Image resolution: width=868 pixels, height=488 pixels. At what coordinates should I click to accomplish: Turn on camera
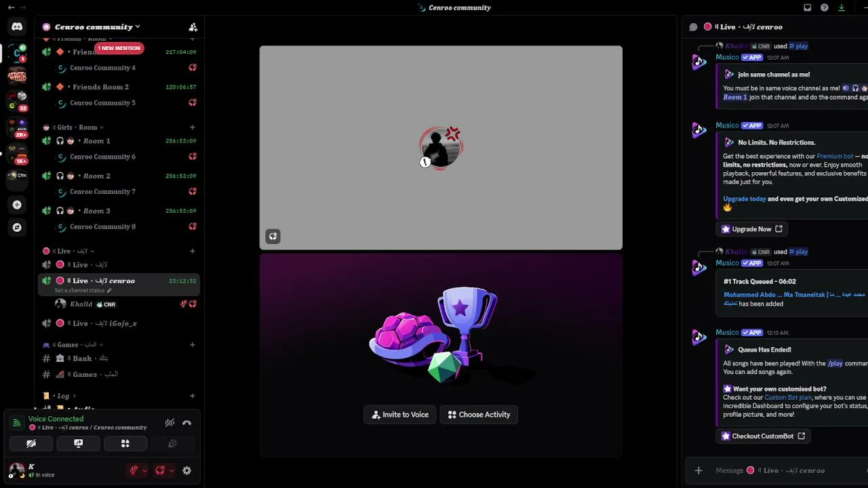[x=31, y=443]
